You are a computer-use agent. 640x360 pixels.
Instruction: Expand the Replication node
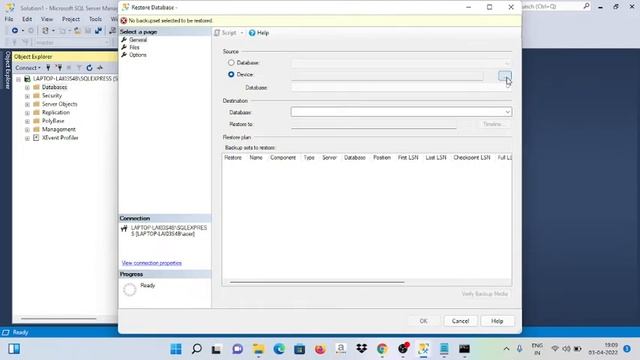pyautogui.click(x=27, y=113)
